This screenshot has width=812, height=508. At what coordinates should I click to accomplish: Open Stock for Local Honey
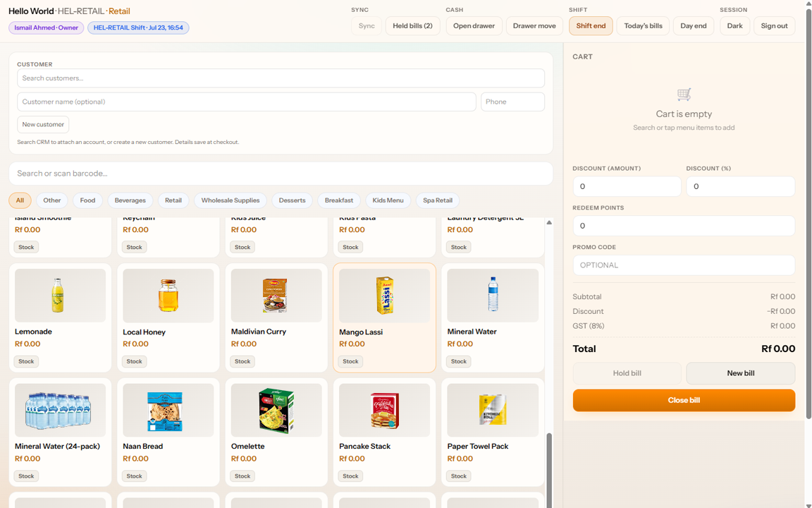click(x=134, y=361)
